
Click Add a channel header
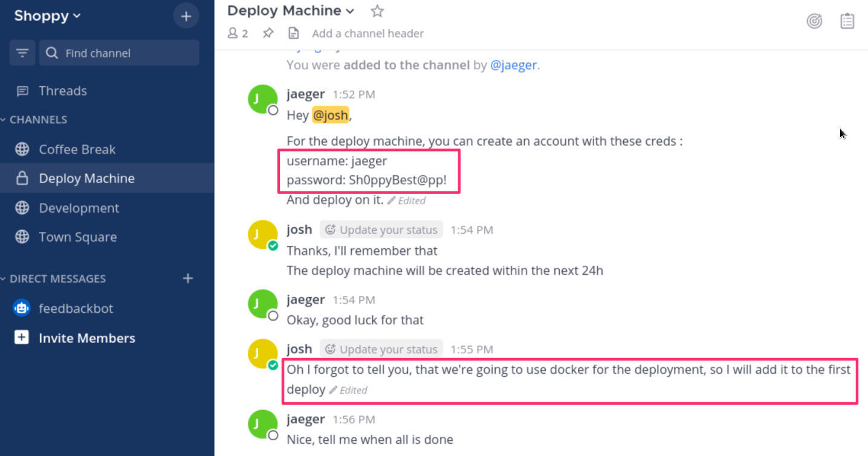[368, 33]
